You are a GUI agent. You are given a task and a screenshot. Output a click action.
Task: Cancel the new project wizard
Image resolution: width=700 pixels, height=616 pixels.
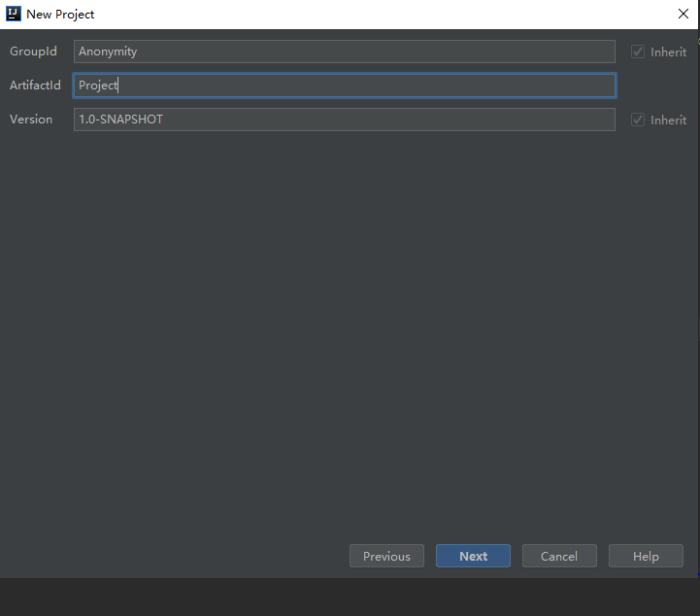[x=559, y=556]
